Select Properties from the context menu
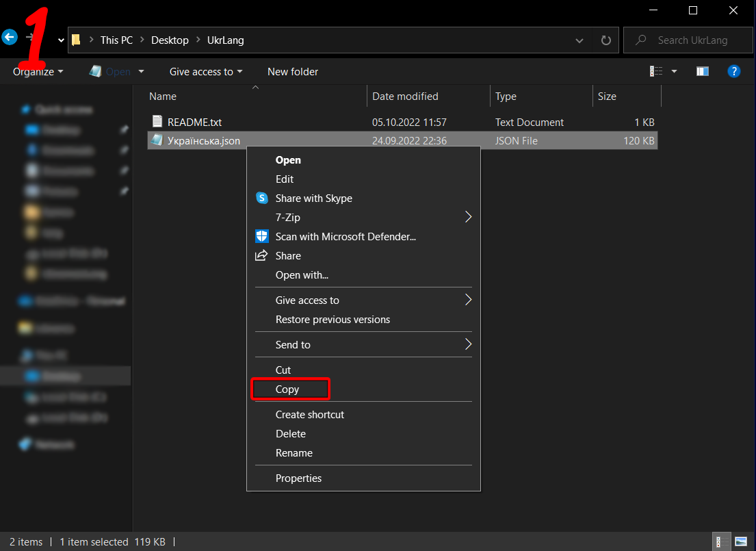The image size is (756, 551). (298, 478)
